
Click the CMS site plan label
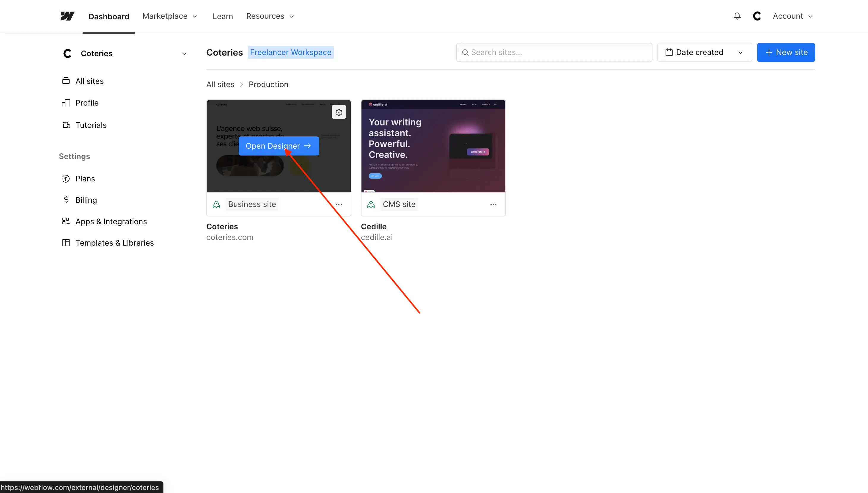tap(399, 204)
